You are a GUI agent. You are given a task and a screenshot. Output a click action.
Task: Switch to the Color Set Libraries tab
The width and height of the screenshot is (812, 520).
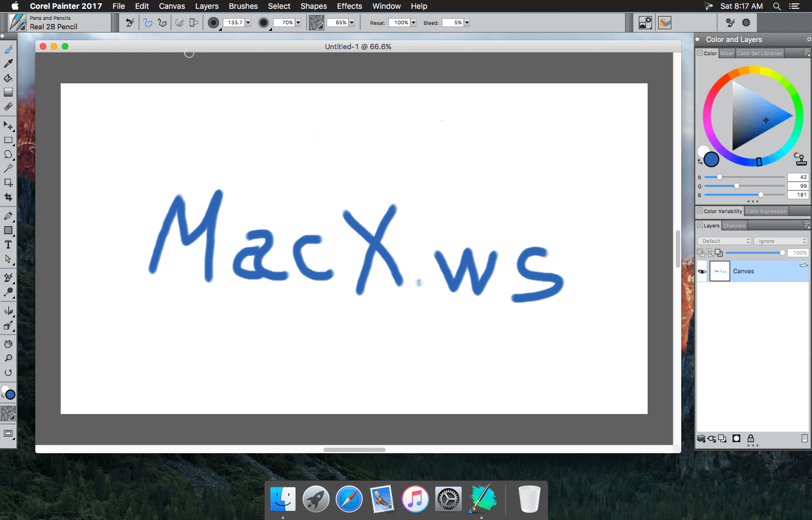point(760,54)
